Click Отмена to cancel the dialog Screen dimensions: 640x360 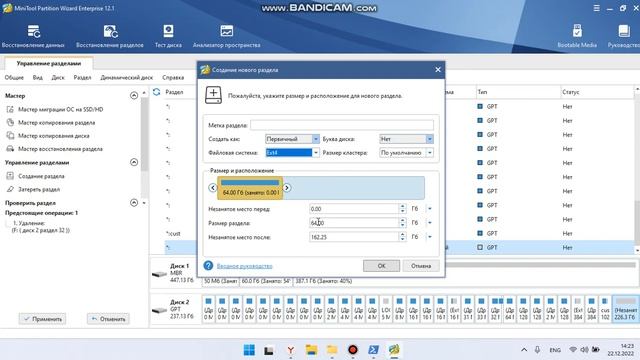pos(421,266)
